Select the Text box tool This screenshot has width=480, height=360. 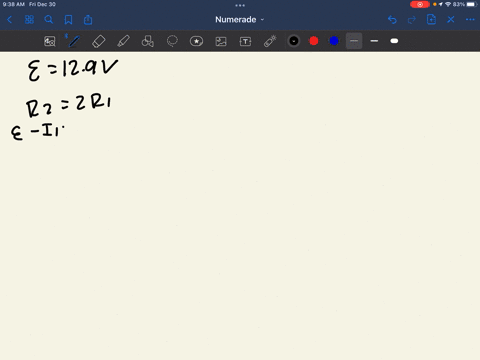pos(245,41)
